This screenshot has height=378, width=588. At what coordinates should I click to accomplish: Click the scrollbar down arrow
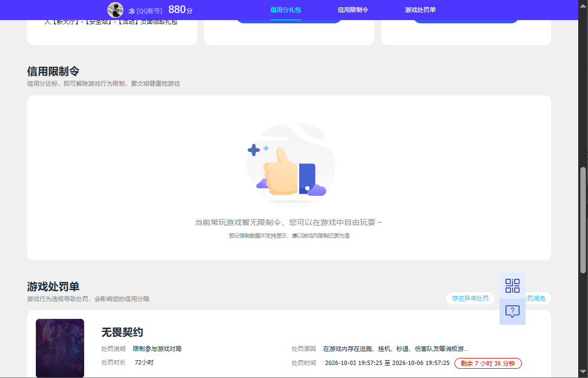(x=583, y=372)
